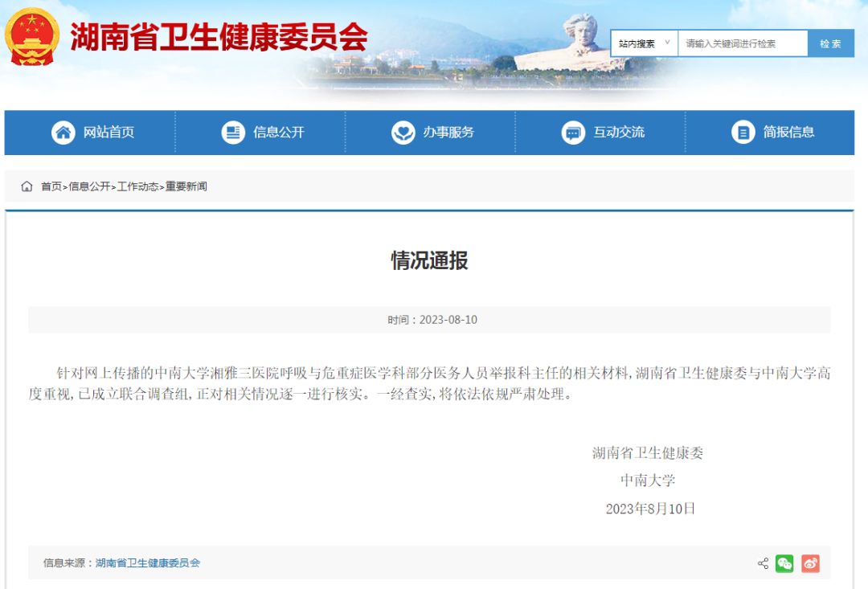Share article via Weibo icon
This screenshot has height=589, width=868.
click(810, 563)
